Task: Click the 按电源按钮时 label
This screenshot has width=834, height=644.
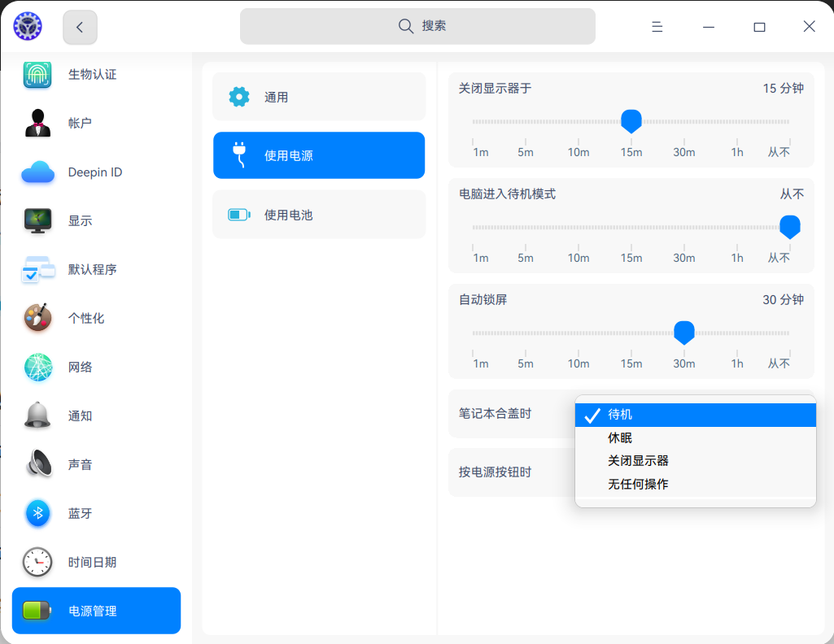Action: click(x=496, y=472)
